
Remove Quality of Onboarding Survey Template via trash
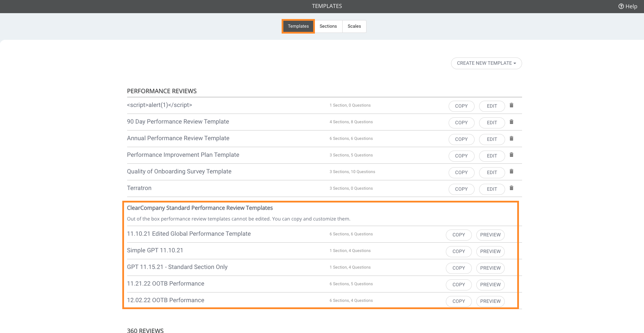(511, 171)
